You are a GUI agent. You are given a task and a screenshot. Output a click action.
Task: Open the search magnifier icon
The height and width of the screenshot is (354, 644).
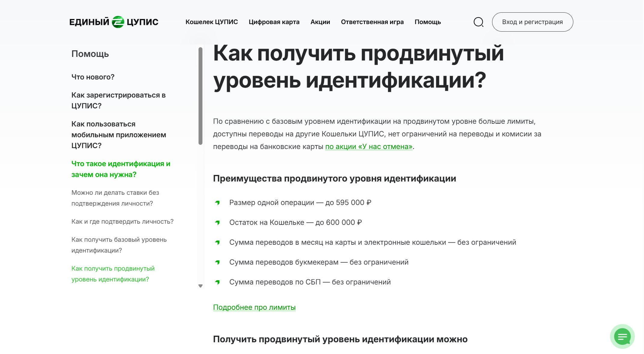[x=478, y=22]
